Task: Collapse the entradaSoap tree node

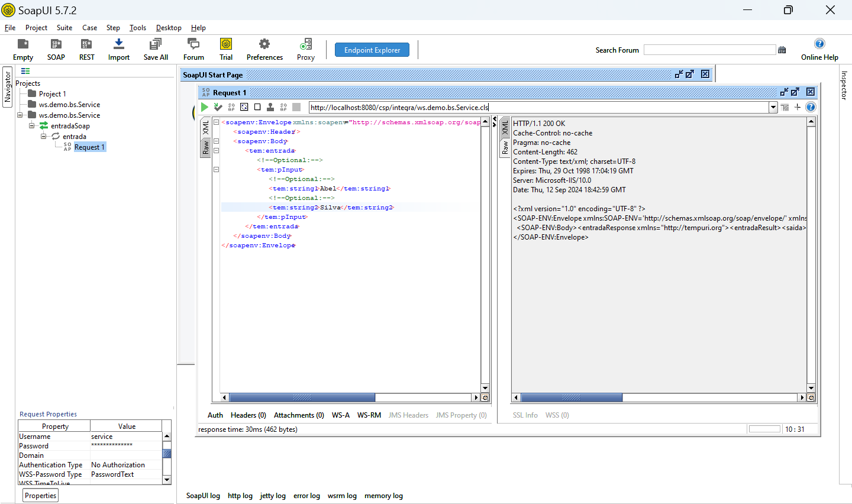Action: 32,126
